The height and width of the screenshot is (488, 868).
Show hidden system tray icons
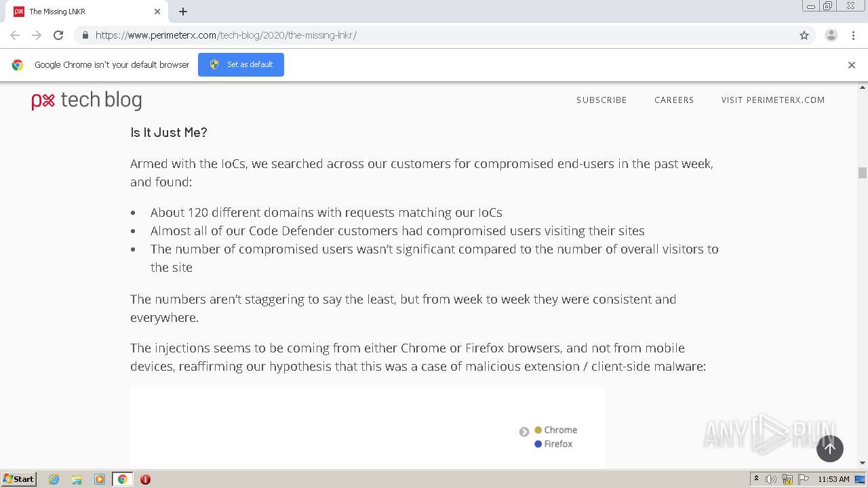pos(756,479)
